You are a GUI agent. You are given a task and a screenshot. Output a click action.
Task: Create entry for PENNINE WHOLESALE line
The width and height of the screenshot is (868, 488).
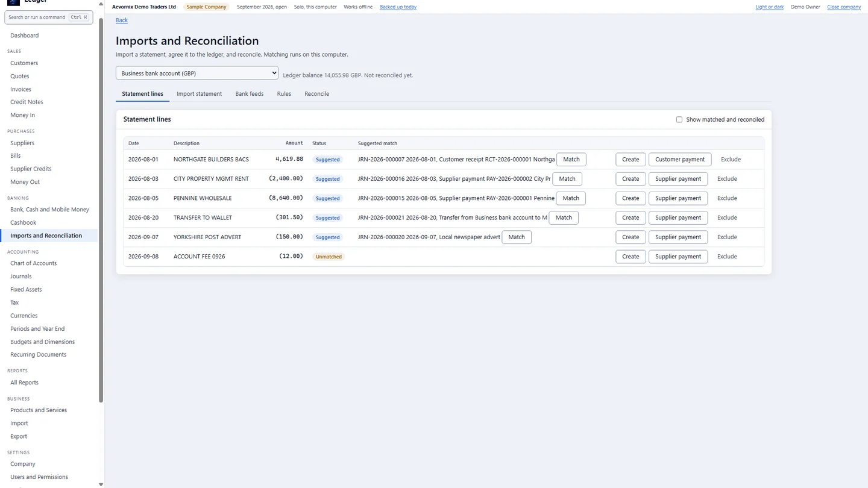pyautogui.click(x=631, y=198)
